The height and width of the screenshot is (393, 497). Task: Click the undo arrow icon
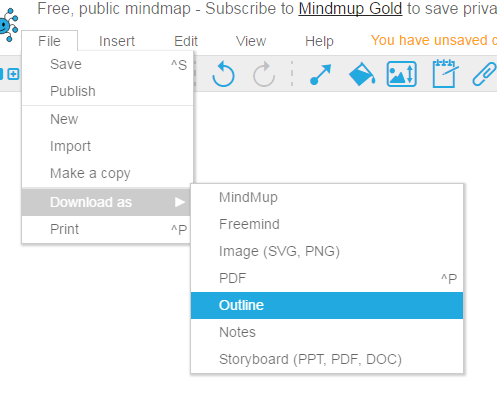point(223,74)
